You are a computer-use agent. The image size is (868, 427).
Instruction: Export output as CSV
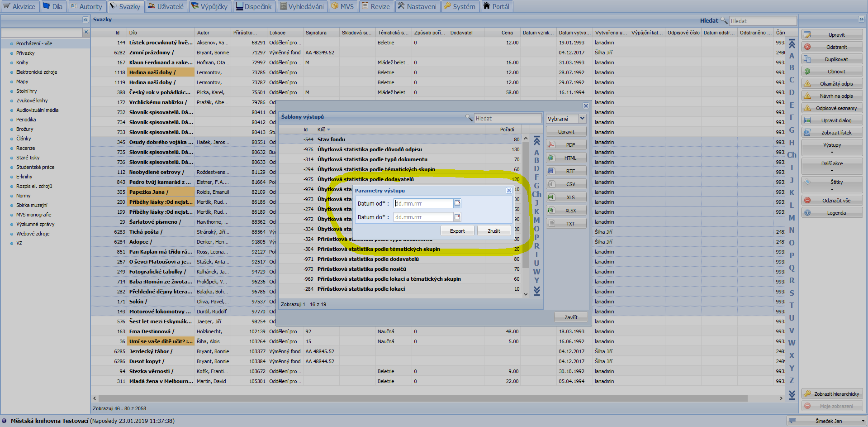click(566, 184)
